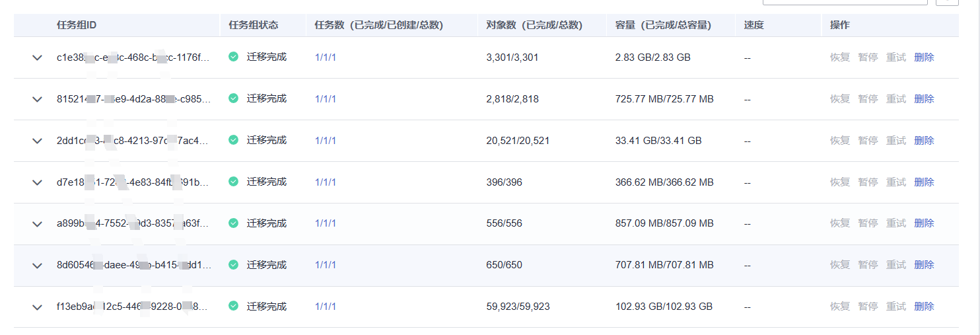
Task: Click the 操作 column header
Action: [x=840, y=25]
